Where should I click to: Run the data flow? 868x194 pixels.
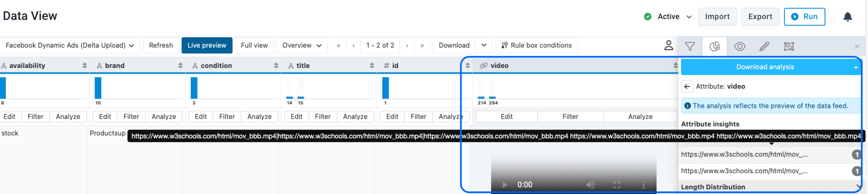(804, 17)
